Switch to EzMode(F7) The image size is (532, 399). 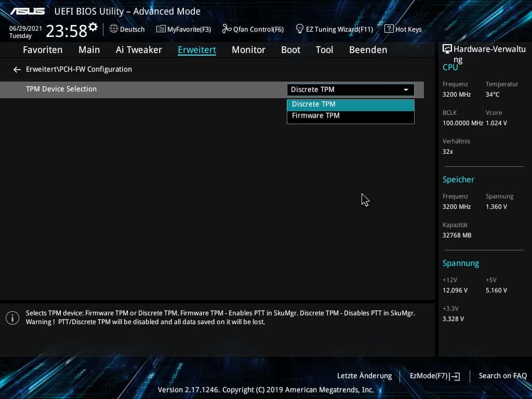pos(429,376)
